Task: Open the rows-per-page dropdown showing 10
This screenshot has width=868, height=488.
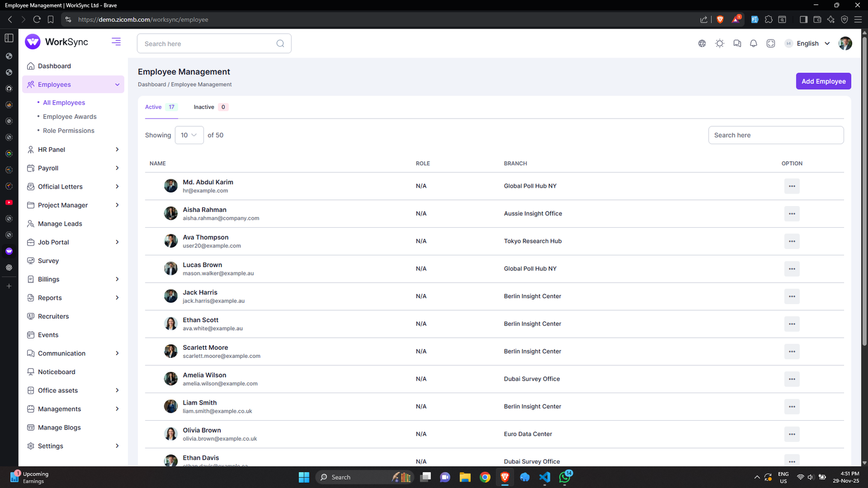Action: click(x=189, y=135)
